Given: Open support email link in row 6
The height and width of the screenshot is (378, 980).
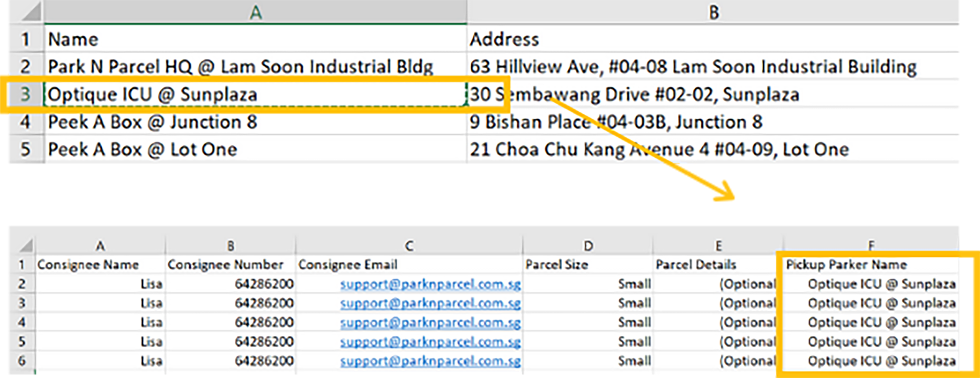Looking at the screenshot, I should click(430, 361).
